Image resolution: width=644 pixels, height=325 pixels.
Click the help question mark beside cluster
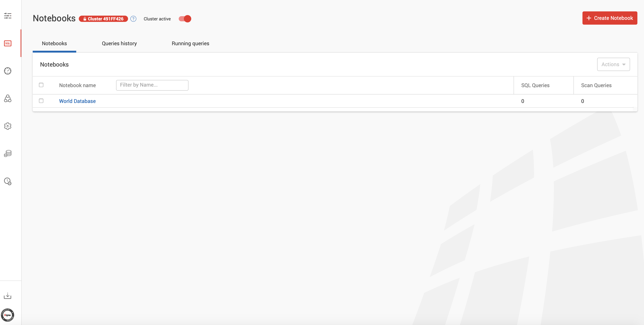coord(134,19)
